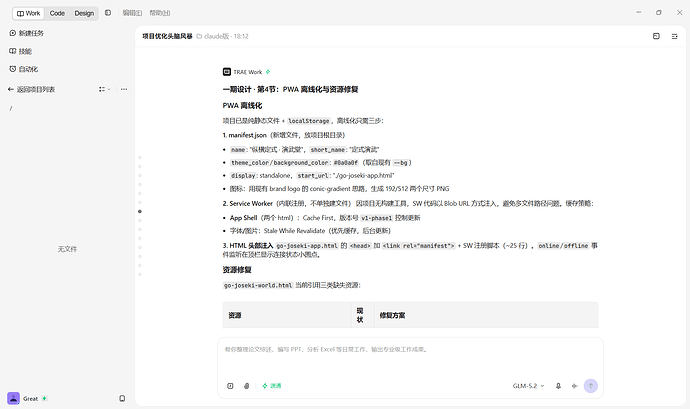Click the 无文件 empty files label

(x=67, y=249)
